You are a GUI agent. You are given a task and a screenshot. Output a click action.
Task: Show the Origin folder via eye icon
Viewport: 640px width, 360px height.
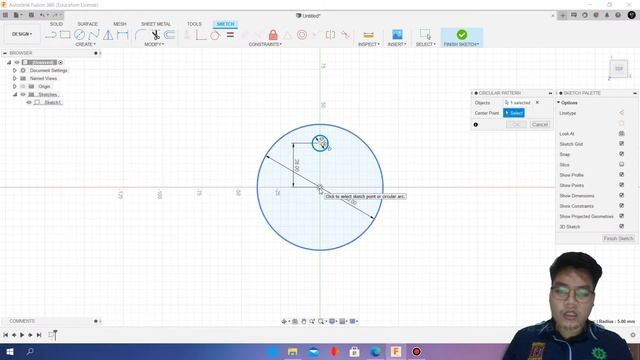point(23,86)
